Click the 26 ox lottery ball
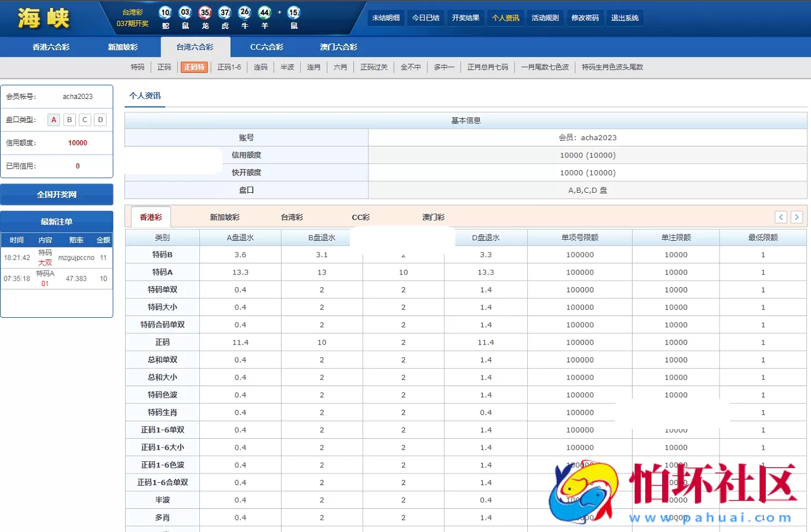This screenshot has height=532, width=811. [244, 13]
